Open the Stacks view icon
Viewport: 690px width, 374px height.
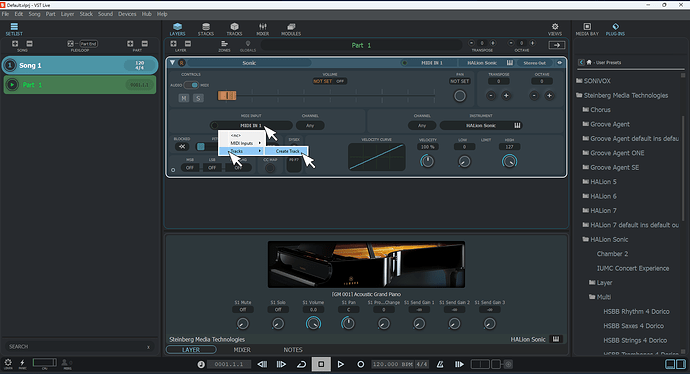pyautogui.click(x=206, y=29)
